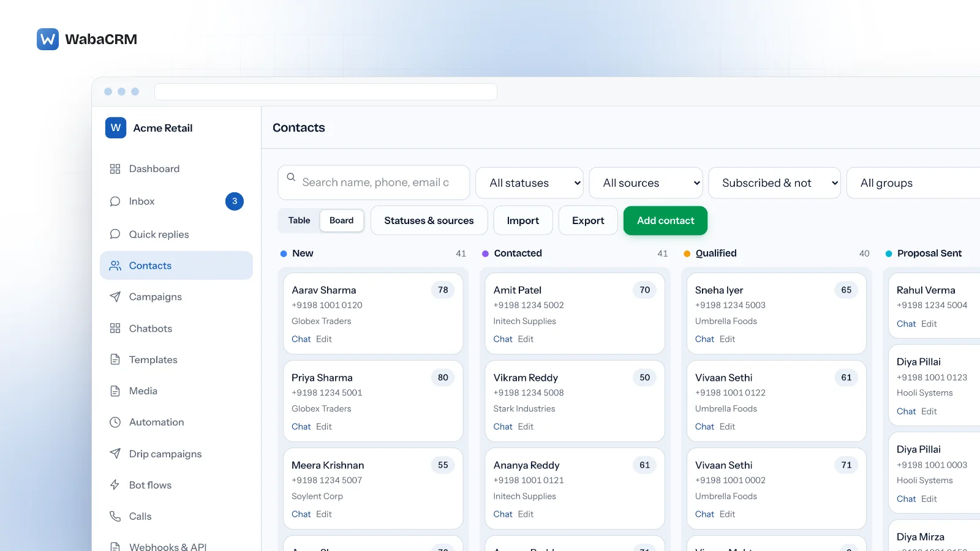This screenshot has width=980, height=551.
Task: Open the All groups dropdown
Action: pos(913,183)
